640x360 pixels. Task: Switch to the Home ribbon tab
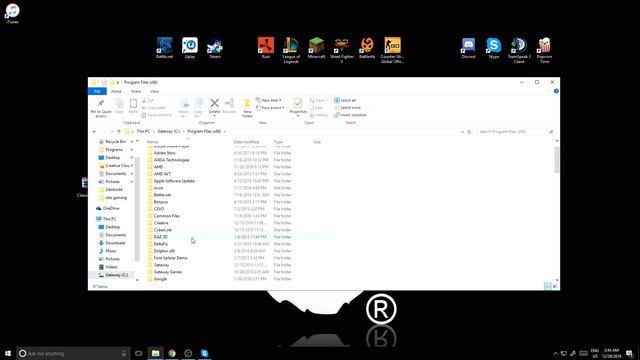coord(116,91)
